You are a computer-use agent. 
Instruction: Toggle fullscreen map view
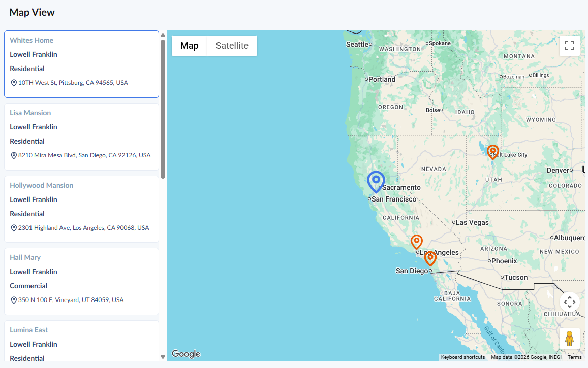pyautogui.click(x=570, y=46)
